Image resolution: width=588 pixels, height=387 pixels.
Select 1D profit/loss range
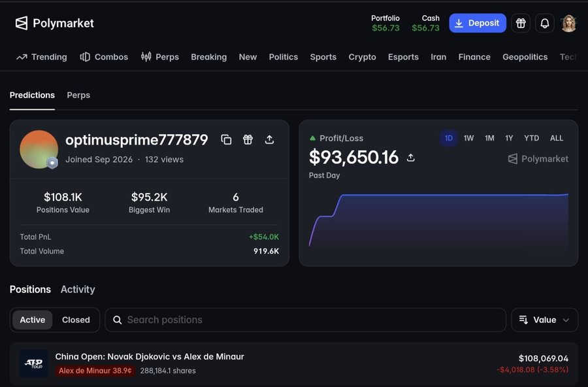[448, 138]
